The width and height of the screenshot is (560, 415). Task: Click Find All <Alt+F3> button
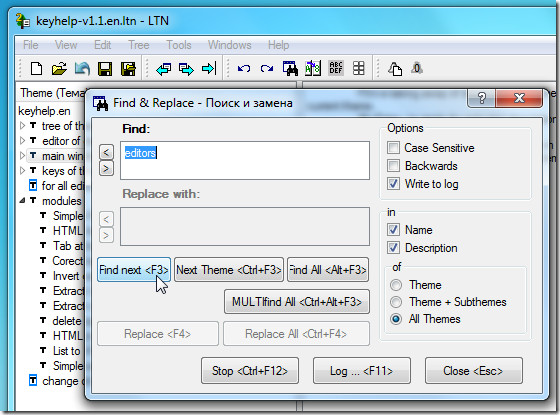pyautogui.click(x=328, y=270)
